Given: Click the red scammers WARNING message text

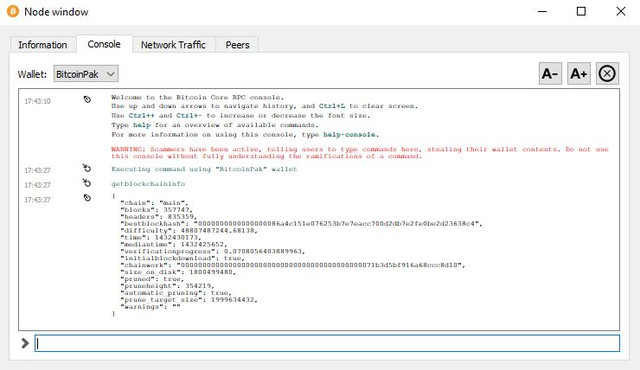Looking at the screenshot, I should click(360, 153).
